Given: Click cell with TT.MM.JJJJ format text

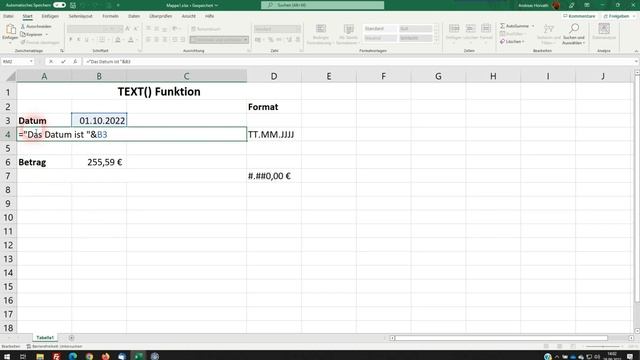Looking at the screenshot, I should pos(274,134).
